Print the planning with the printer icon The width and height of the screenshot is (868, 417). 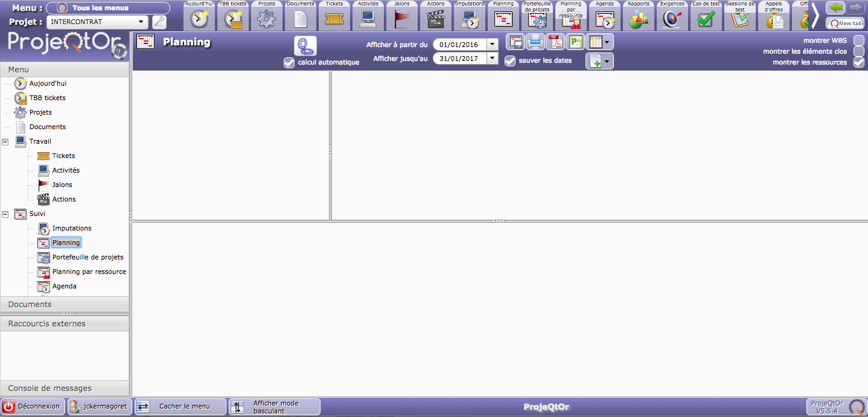click(535, 42)
